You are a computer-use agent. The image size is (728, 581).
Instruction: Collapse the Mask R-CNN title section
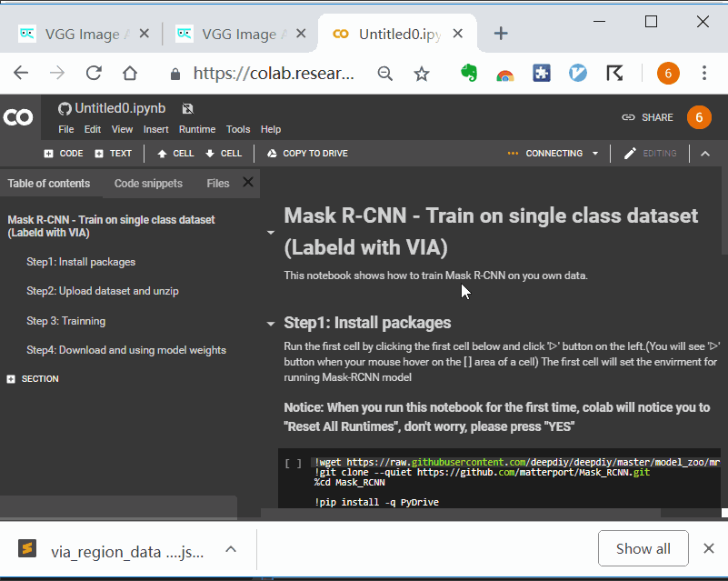click(x=271, y=232)
